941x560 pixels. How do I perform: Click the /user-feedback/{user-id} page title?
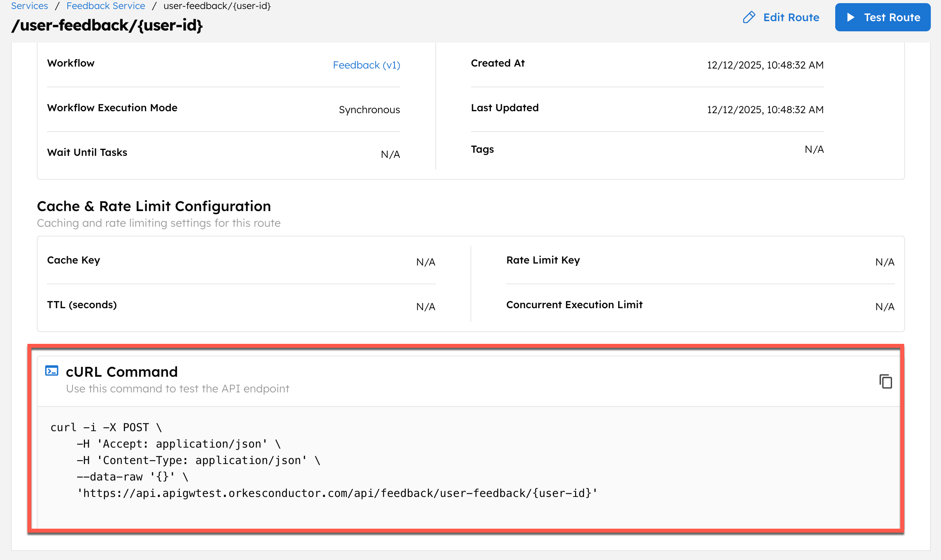tap(107, 25)
